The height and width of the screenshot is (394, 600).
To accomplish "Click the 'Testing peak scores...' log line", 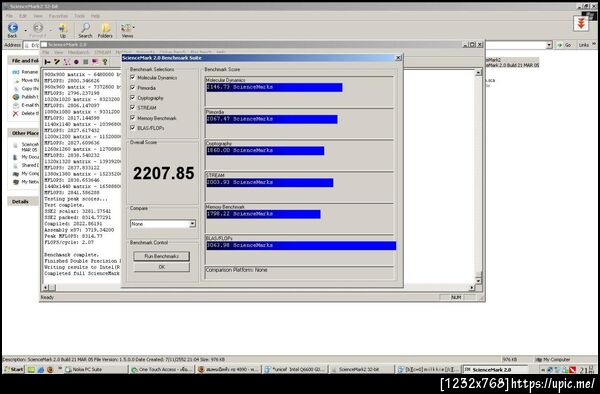I will 76,199.
